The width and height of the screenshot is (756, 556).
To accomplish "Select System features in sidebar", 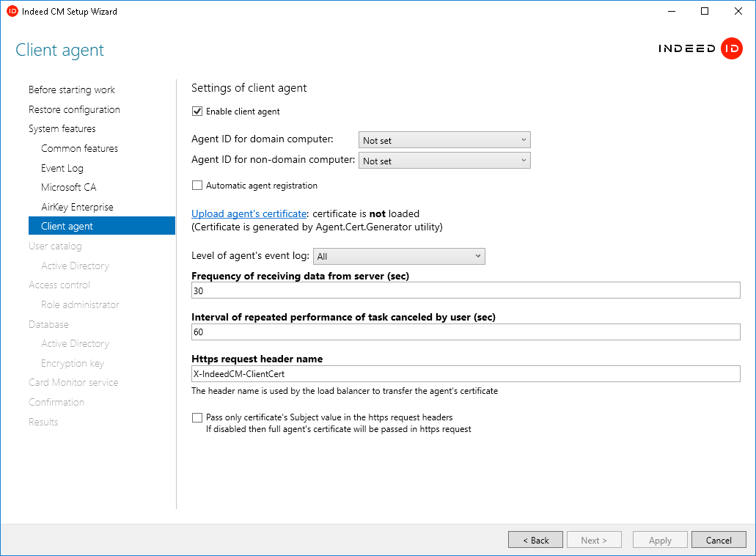I will (62, 129).
